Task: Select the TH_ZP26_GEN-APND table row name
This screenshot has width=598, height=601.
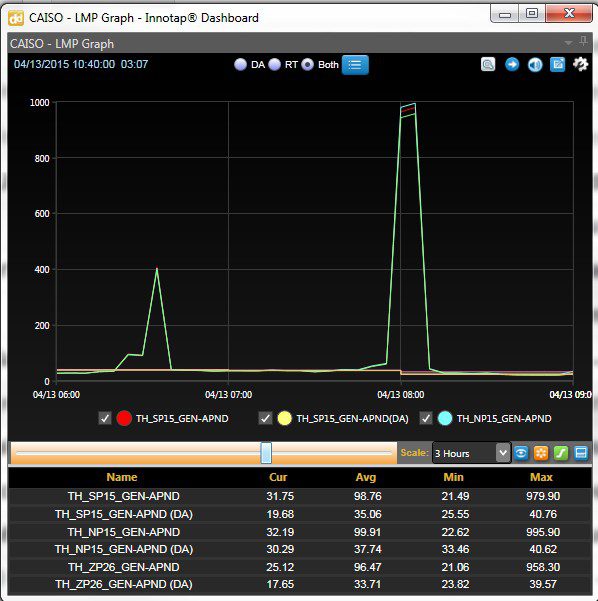Action: coord(123,567)
